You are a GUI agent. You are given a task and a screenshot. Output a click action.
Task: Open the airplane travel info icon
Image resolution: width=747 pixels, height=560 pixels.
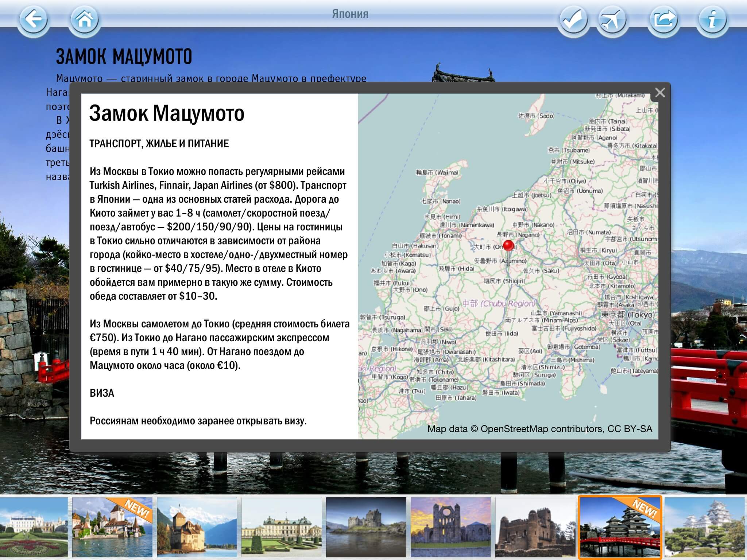[612, 20]
